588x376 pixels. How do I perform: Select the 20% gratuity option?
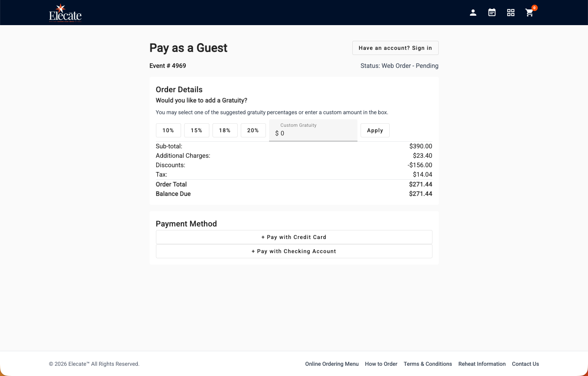[253, 130]
